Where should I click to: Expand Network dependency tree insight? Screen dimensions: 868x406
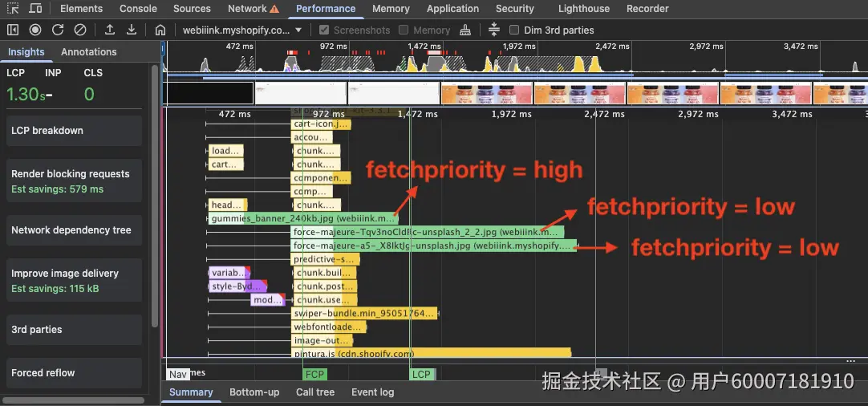point(74,230)
